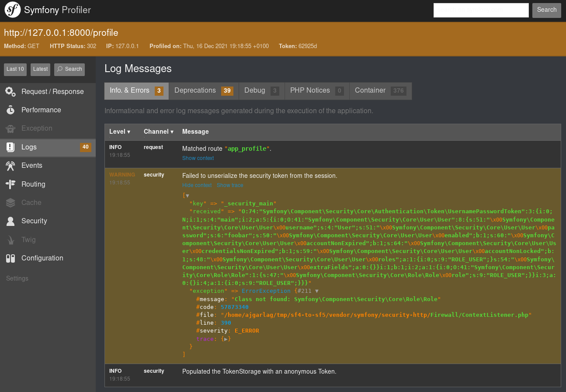566x392 pixels.
Task: Click 'Populated the TokenStorage' message
Action: (259, 372)
